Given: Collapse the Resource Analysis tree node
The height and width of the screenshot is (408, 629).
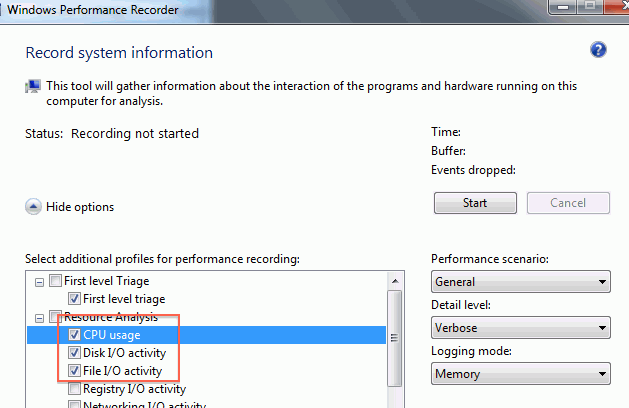Looking at the screenshot, I should pos(39,319).
